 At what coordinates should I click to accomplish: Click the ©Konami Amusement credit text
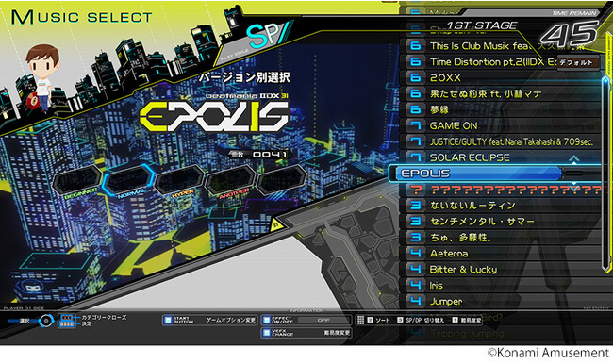(x=549, y=353)
